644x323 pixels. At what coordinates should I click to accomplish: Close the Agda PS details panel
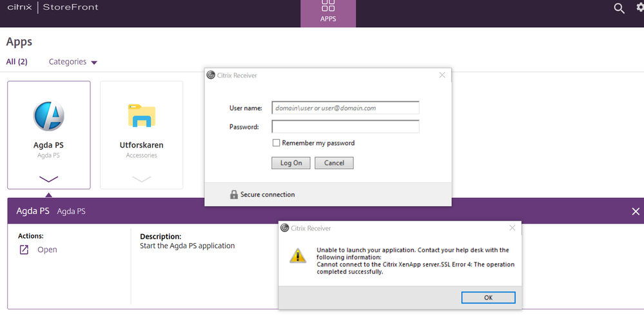pos(636,211)
